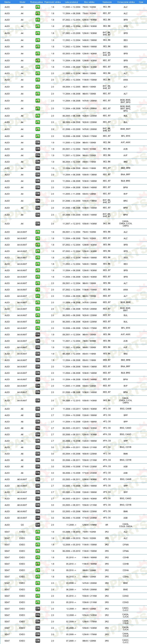Click the body code 8R cell

pos(107,525)
